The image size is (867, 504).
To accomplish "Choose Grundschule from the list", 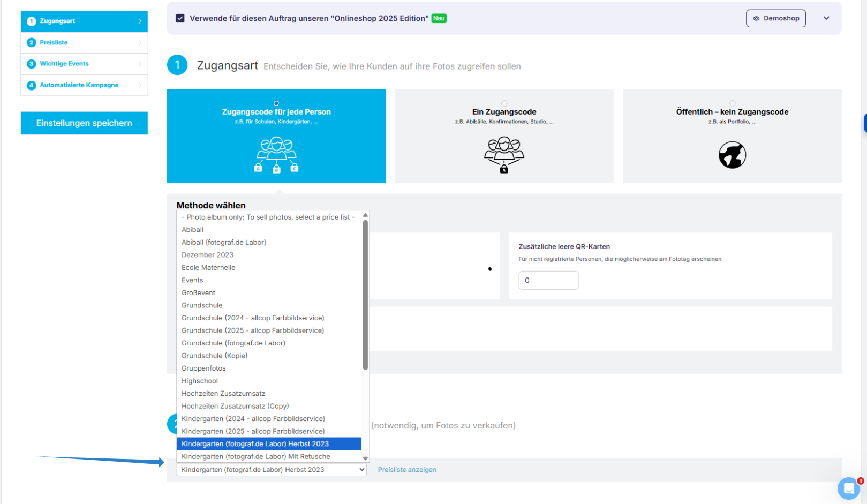I will pyautogui.click(x=269, y=305).
